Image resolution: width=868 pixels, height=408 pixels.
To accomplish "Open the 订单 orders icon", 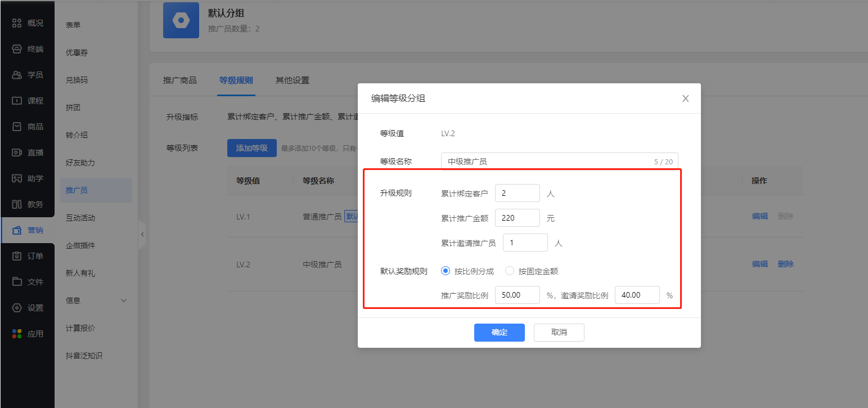I will (17, 256).
